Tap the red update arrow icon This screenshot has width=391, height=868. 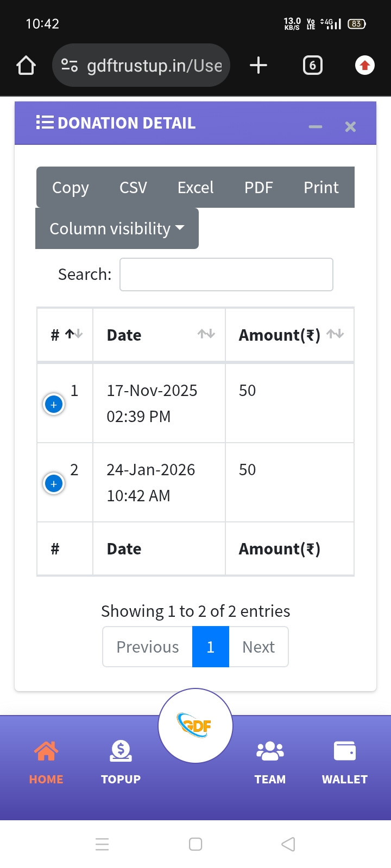point(364,66)
